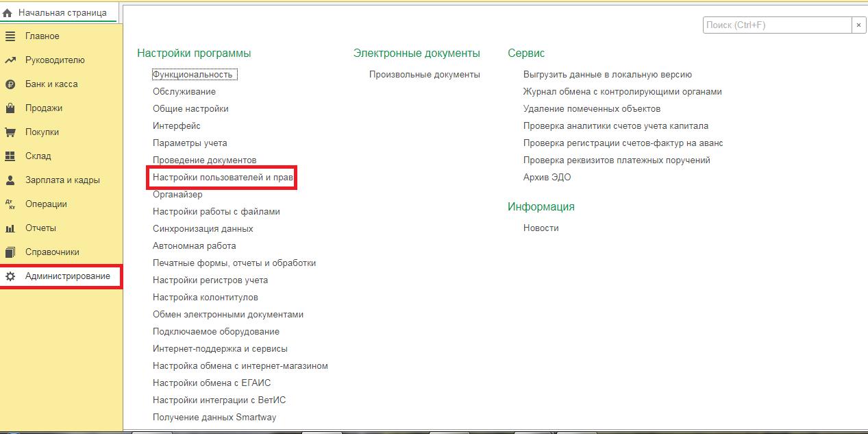Open Печатные формы, отчеты и обработки
The width and height of the screenshot is (868, 434).
point(234,263)
